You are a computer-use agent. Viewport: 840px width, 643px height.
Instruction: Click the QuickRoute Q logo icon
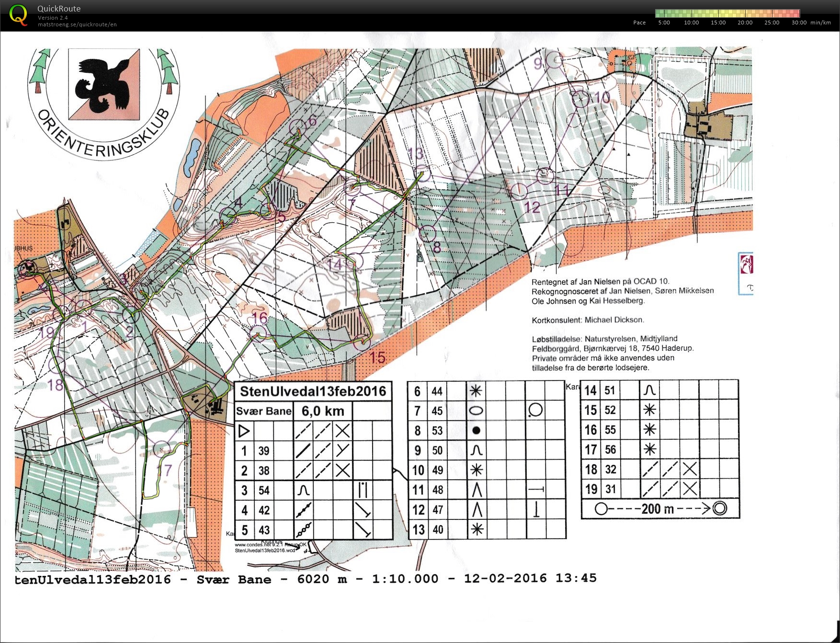18,15
